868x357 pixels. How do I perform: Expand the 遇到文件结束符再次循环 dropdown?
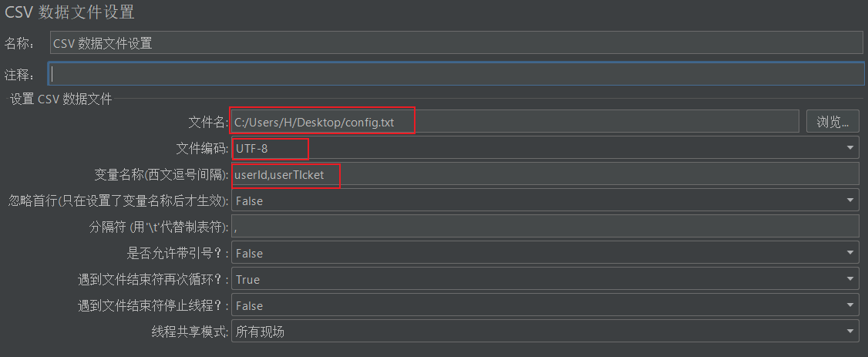coord(850,279)
